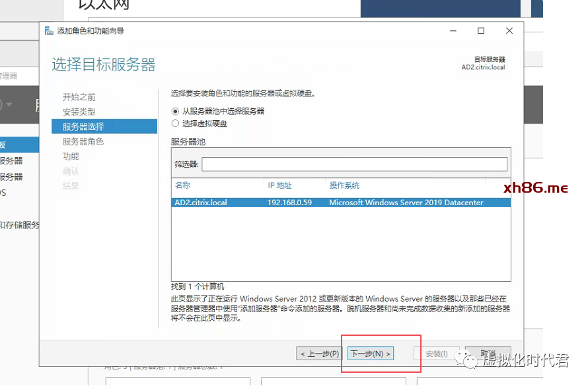The width and height of the screenshot is (588, 386).
Task: Open the 功能 wizard step
Action: pos(71,156)
